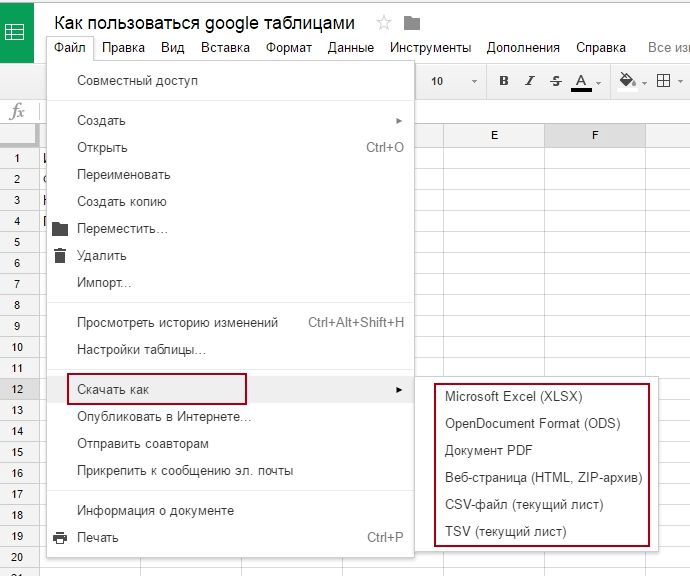Download as CSV-файл (текущий лист)
This screenshot has width=690, height=576.
coord(536,504)
